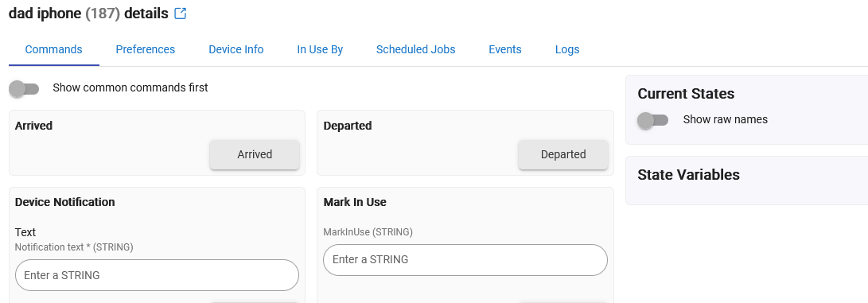Viewport: 868px width, 303px height.
Task: Select the Current States panel heading
Action: pyautogui.click(x=686, y=94)
